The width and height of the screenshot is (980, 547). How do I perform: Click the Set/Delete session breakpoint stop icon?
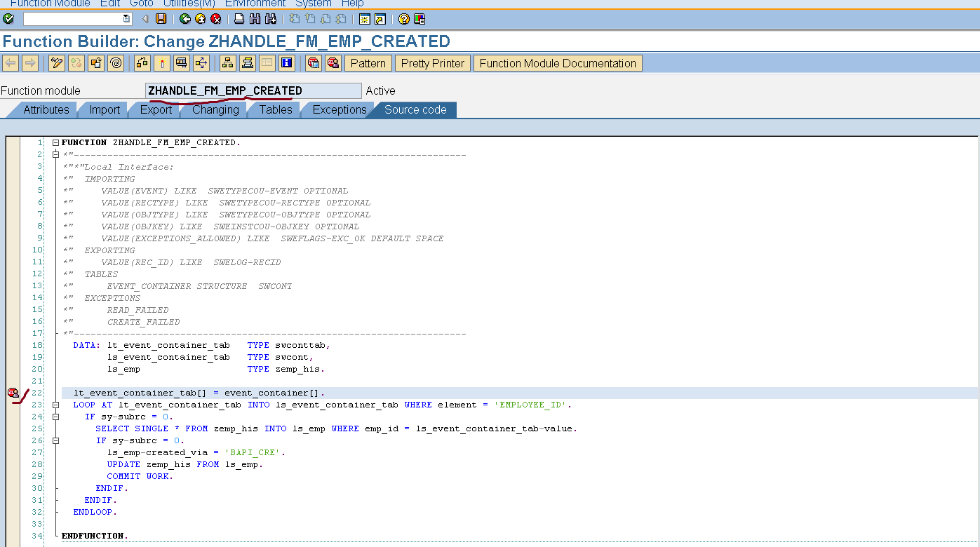click(x=314, y=63)
